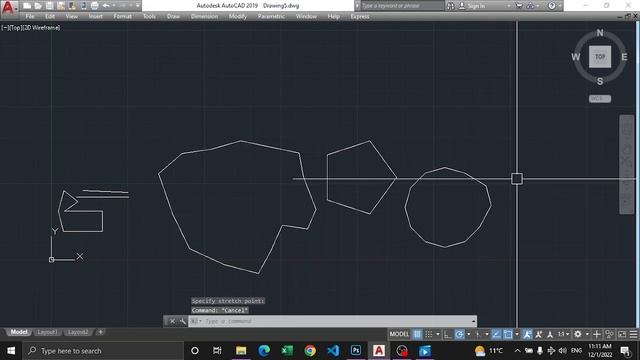Viewport: 640px width, 360px height.
Task: Click the Sign In button
Action: [x=473, y=6]
